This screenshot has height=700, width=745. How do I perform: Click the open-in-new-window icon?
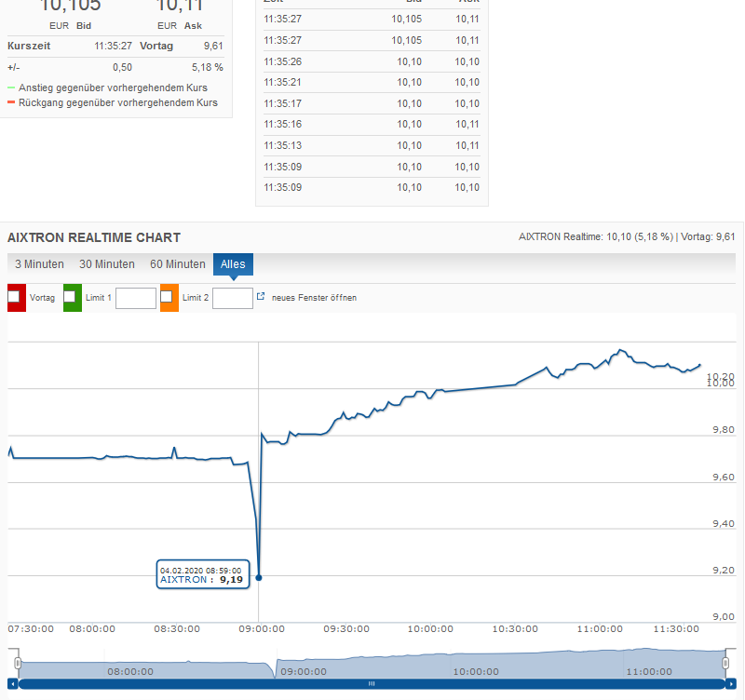tap(261, 296)
